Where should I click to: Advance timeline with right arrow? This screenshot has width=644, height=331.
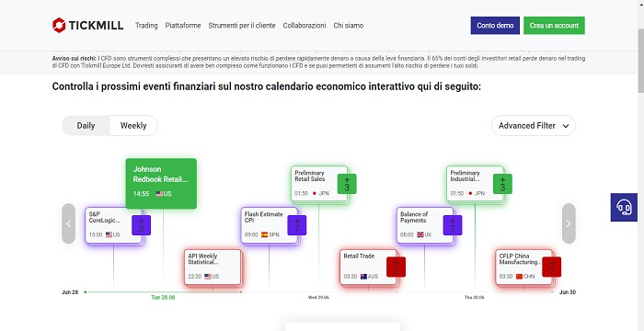tap(569, 223)
